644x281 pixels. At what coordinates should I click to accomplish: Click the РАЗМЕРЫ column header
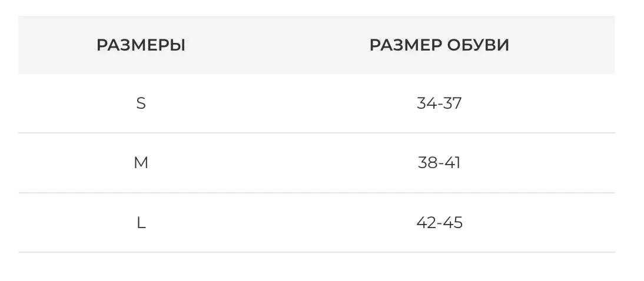(141, 45)
